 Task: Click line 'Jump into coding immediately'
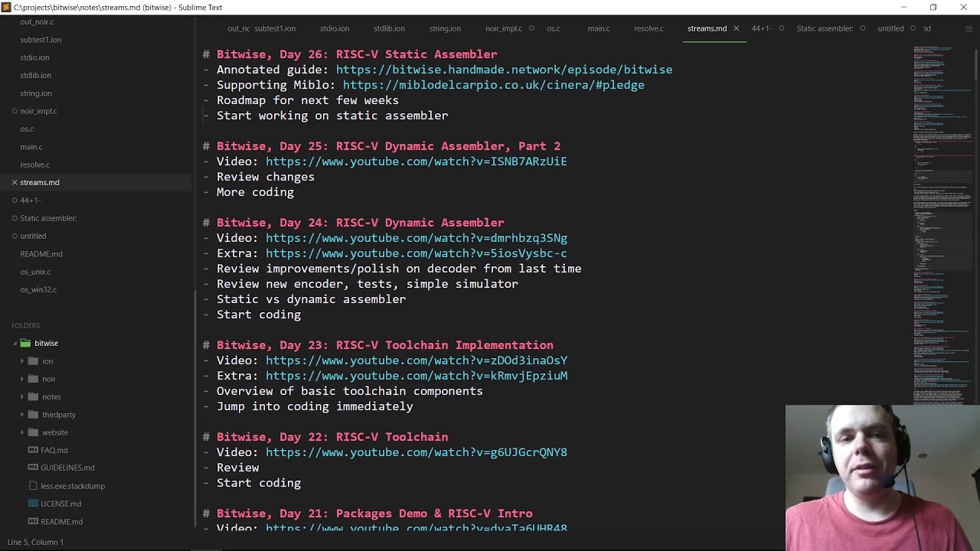pos(315,406)
